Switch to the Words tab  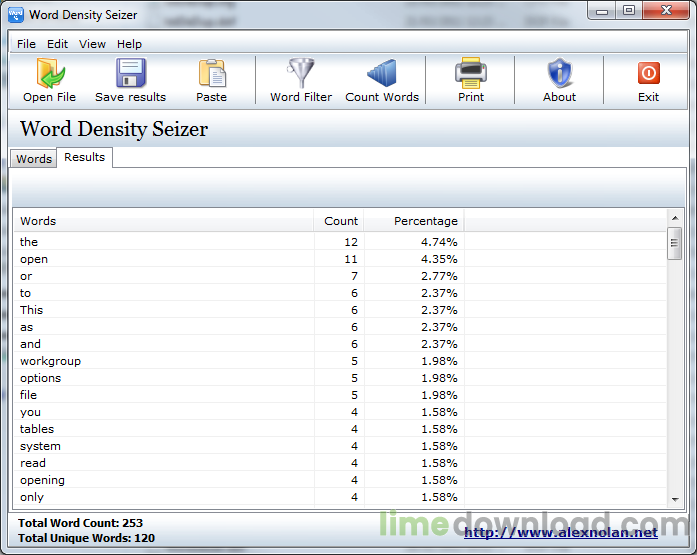(x=34, y=159)
